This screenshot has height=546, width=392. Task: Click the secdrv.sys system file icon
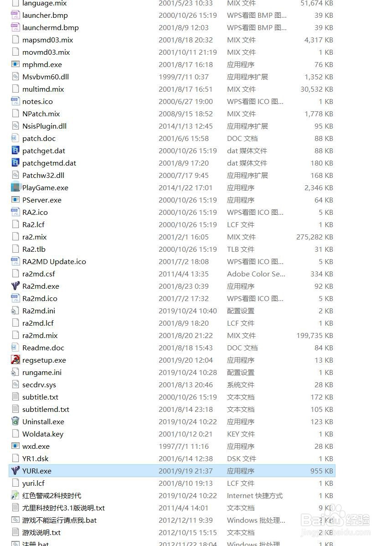(15, 385)
